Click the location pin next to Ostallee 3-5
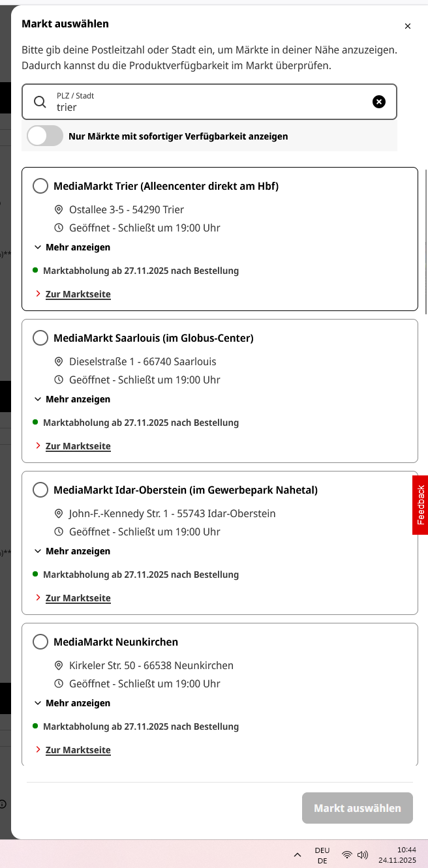The image size is (428, 868). coord(59,209)
